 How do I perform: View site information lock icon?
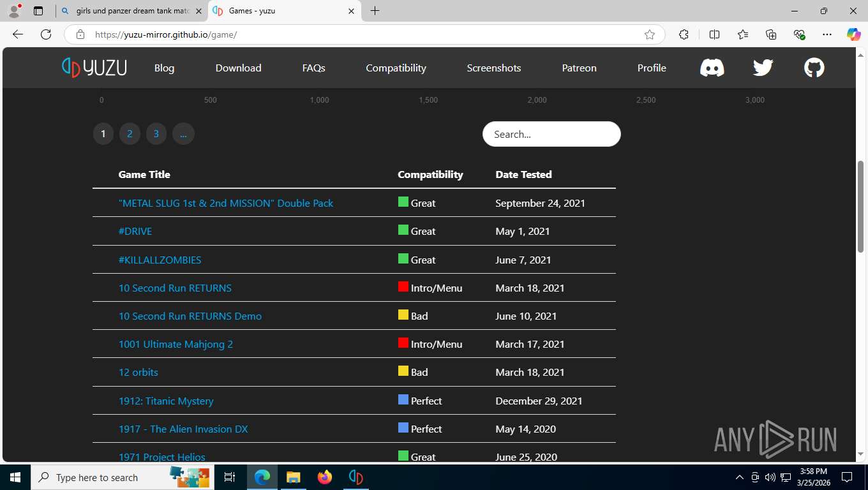pyautogui.click(x=80, y=34)
